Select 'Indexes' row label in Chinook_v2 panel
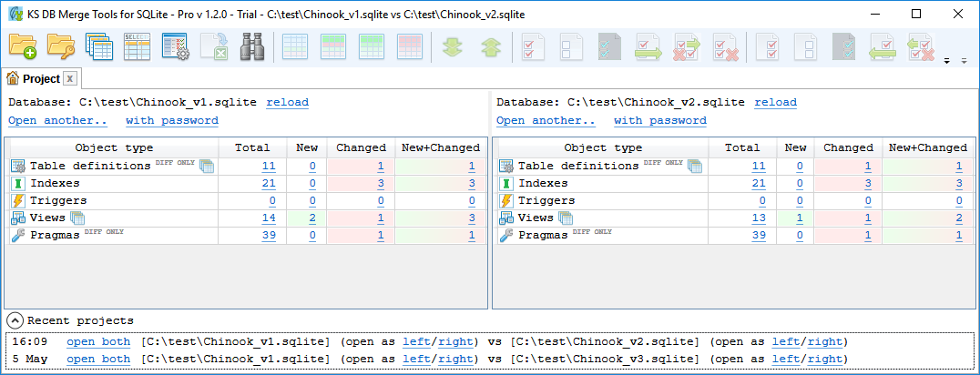980x375 pixels. [543, 183]
